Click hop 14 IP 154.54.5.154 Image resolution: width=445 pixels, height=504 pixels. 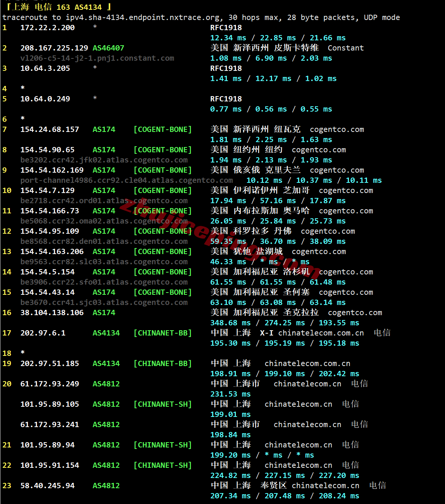47,272
